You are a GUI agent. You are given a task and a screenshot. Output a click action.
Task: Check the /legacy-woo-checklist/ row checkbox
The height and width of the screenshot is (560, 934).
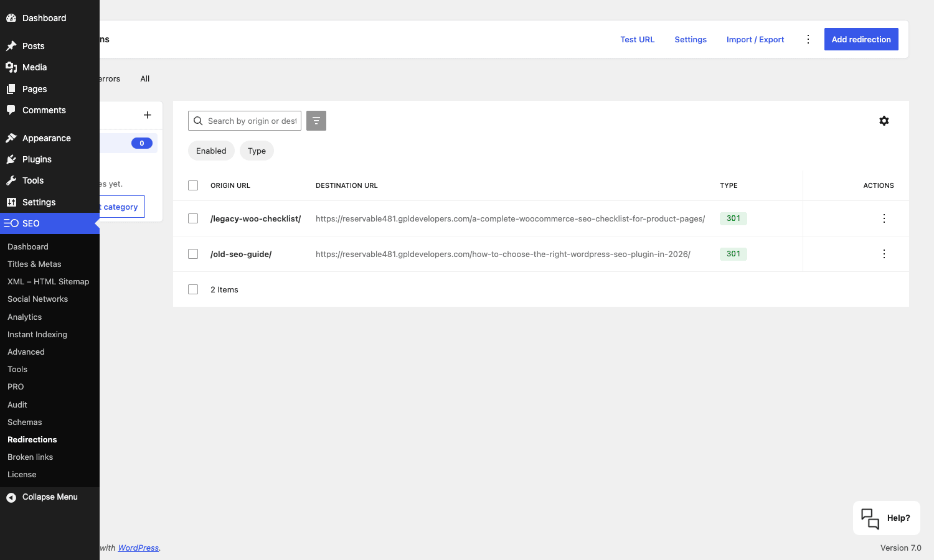[193, 218]
